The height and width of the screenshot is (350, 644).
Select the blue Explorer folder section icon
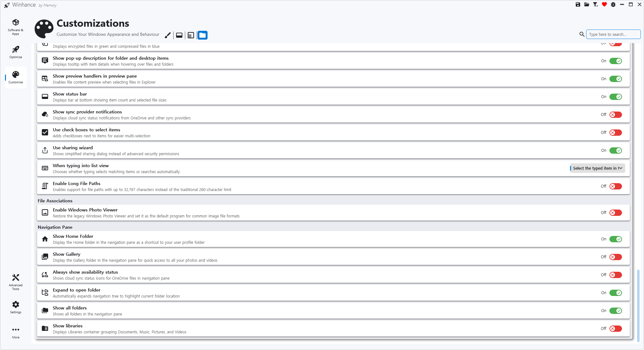pyautogui.click(x=203, y=35)
